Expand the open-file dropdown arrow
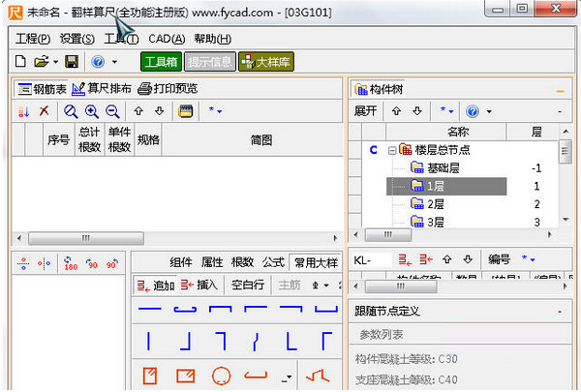Screen dimensions: 581x392 coord(55,62)
